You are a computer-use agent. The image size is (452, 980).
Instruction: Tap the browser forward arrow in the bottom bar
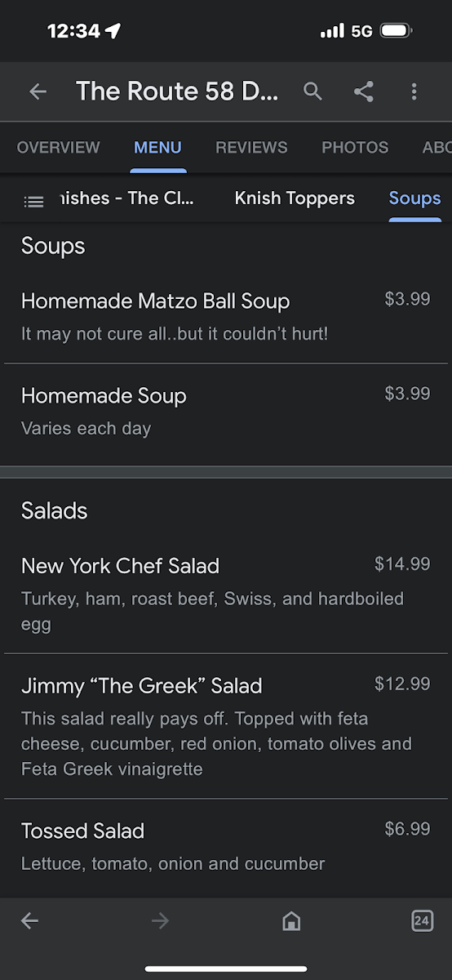160,921
